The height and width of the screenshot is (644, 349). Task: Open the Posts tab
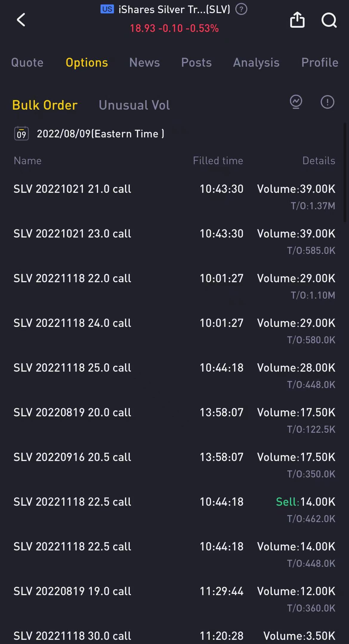[196, 63]
